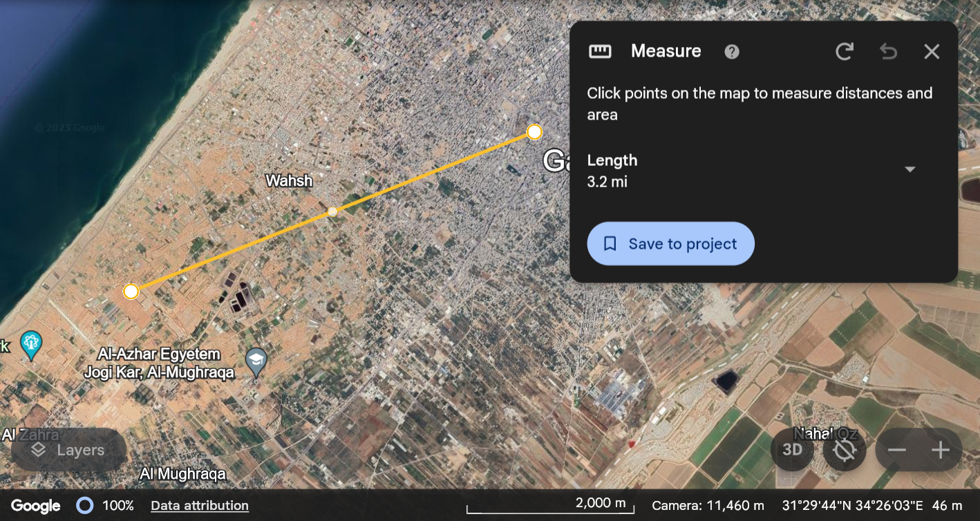Zoom out using the minus button
This screenshot has height=521, width=980.
pos(897,451)
